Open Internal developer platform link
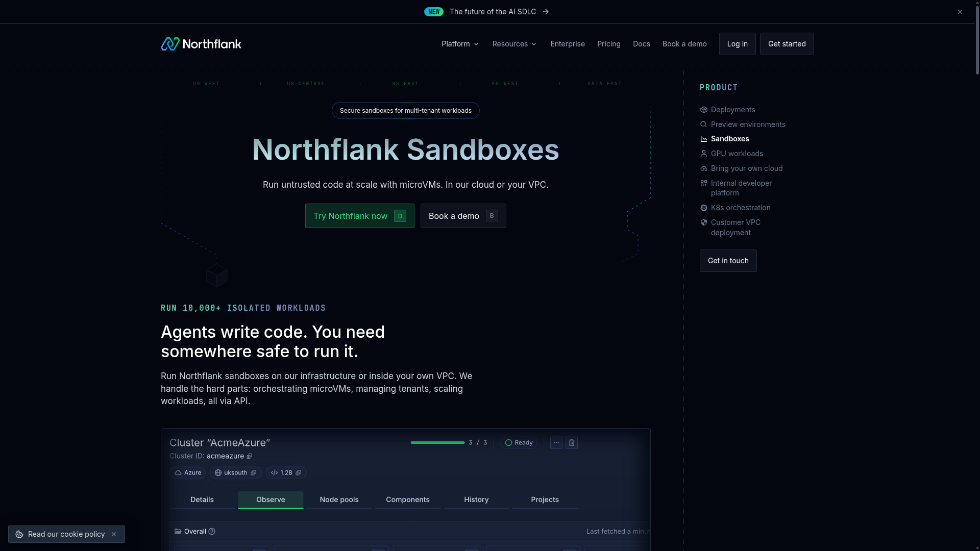The width and height of the screenshot is (980, 551). point(742,188)
